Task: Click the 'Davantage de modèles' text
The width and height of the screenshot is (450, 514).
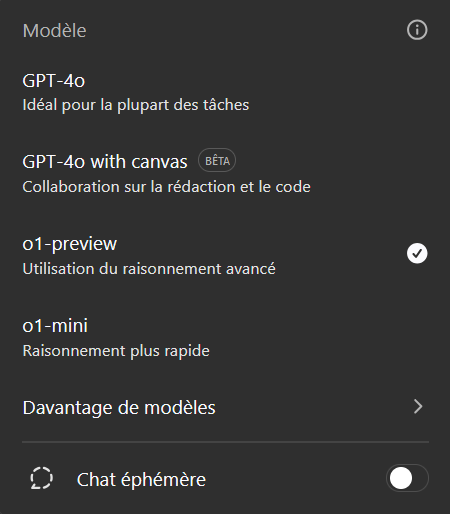Action: (x=119, y=407)
